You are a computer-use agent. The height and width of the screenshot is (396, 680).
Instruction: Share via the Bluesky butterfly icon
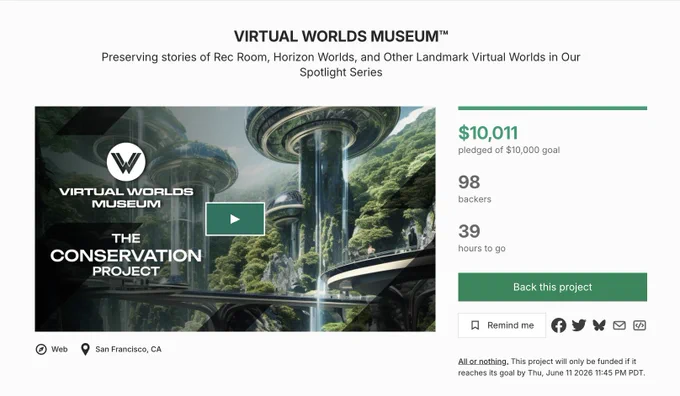click(x=599, y=325)
